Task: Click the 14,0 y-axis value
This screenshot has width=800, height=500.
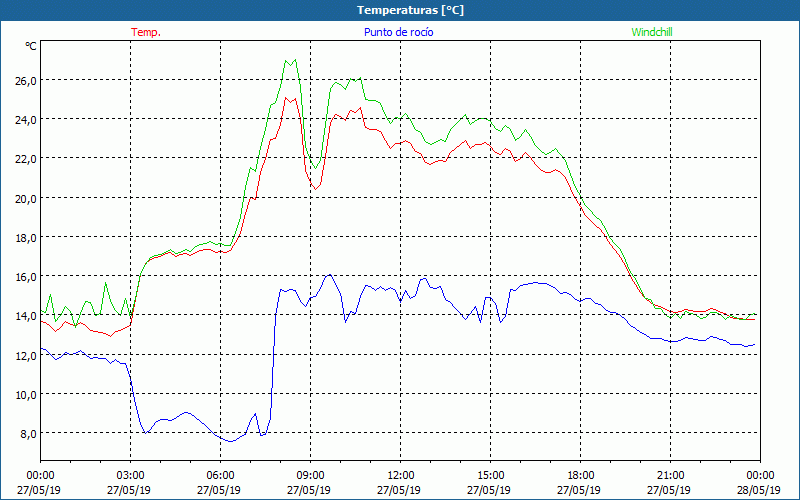Action: pos(25,316)
